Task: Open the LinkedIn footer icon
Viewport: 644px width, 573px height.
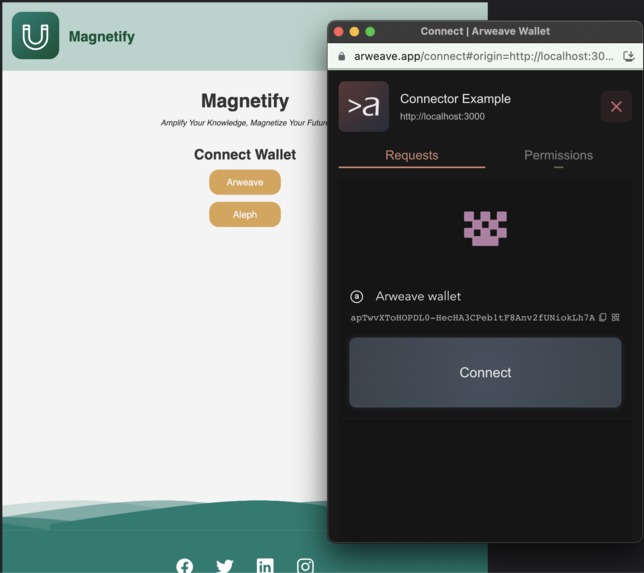Action: [x=265, y=566]
